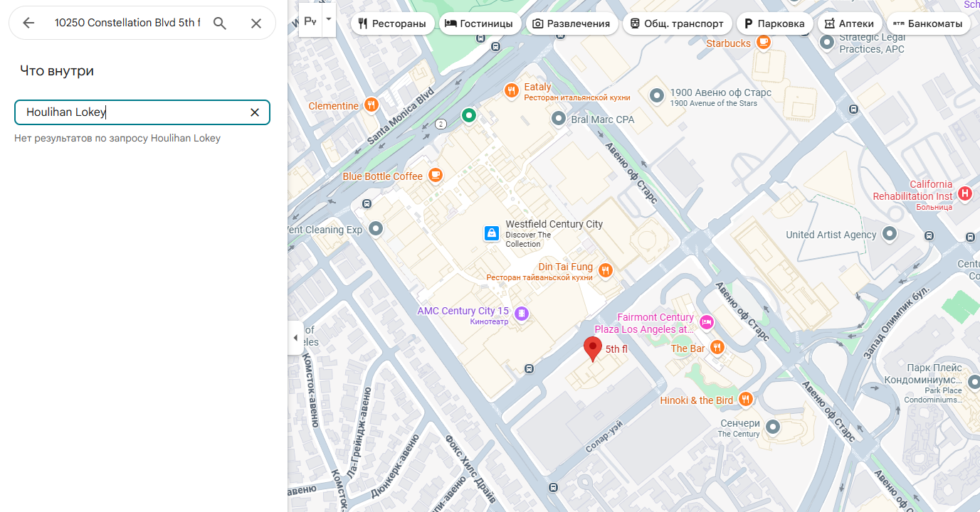Screen dimensions: 980x512
Task: Select the Гостиницы filter chip
Action: (x=479, y=23)
